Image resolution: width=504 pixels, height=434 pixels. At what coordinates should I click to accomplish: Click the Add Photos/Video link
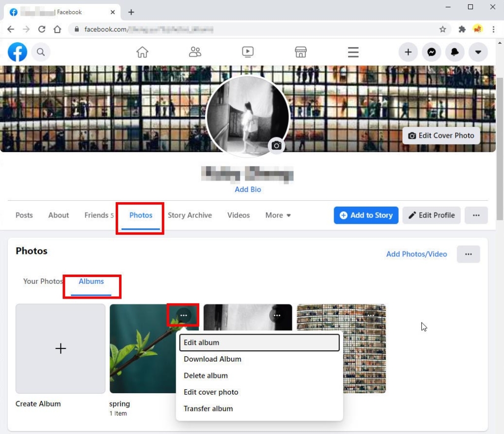point(416,254)
